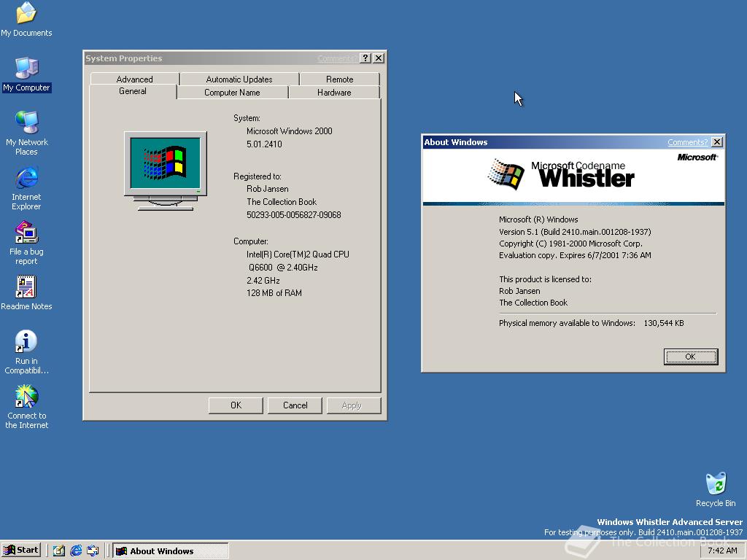Switch to the Remote tab
The height and width of the screenshot is (560, 747).
pos(340,79)
